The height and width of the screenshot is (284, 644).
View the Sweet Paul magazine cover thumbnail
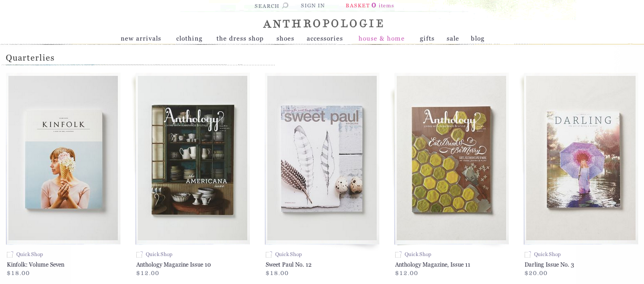point(322,158)
